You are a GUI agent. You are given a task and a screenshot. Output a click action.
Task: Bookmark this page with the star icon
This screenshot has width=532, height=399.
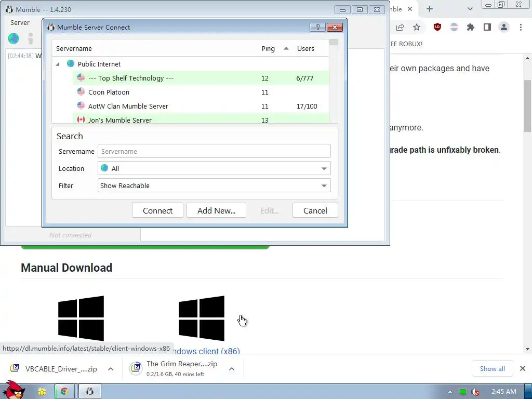click(417, 28)
